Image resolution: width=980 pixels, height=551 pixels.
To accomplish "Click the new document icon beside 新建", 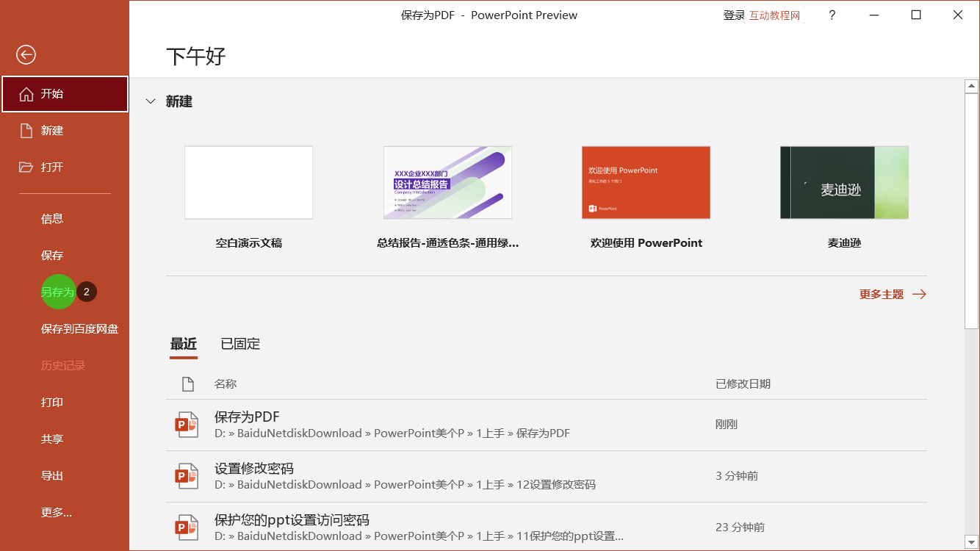I will pyautogui.click(x=26, y=131).
